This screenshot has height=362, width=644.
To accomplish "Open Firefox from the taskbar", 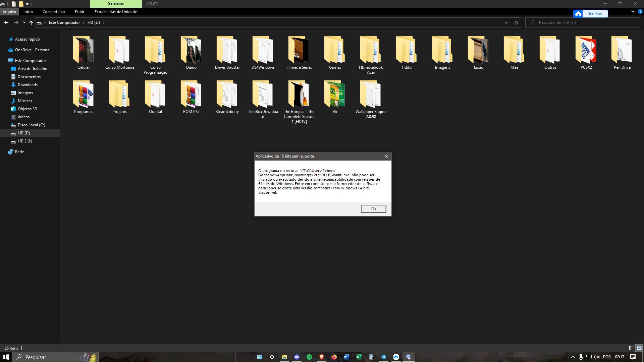I will (x=334, y=357).
